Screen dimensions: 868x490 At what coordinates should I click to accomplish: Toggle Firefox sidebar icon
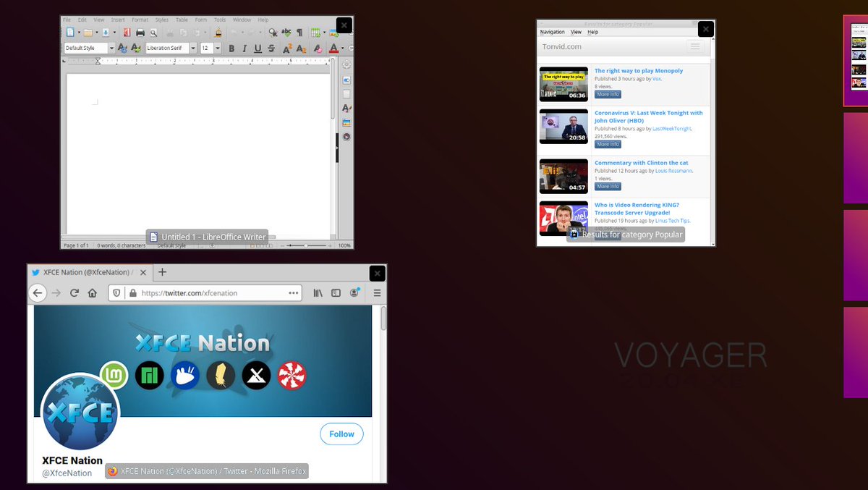(336, 293)
